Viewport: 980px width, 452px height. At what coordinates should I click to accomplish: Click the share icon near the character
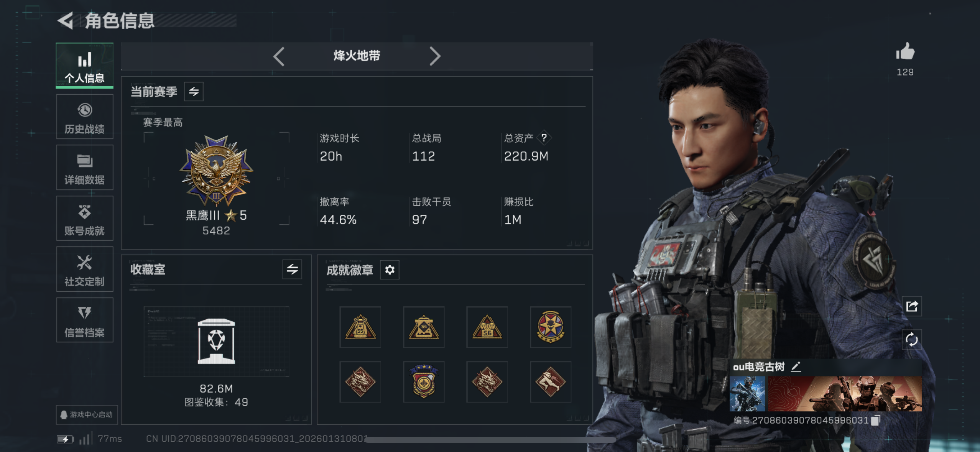(x=912, y=306)
